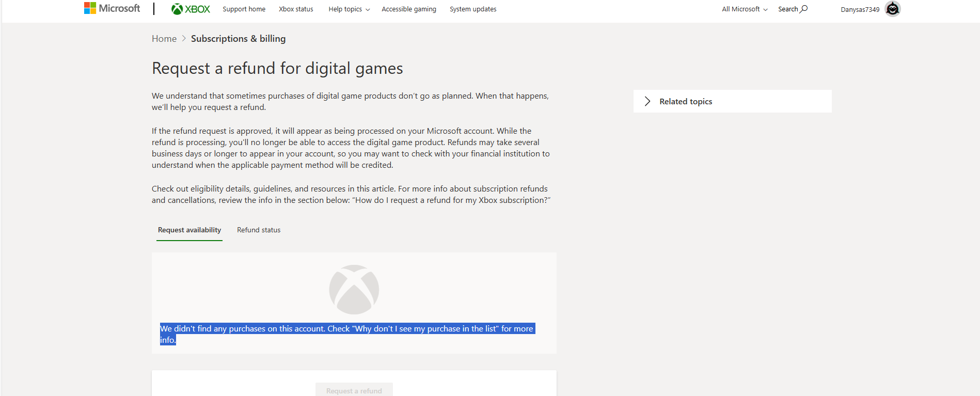
Task: Click the Home breadcrumb link
Action: coord(164,39)
